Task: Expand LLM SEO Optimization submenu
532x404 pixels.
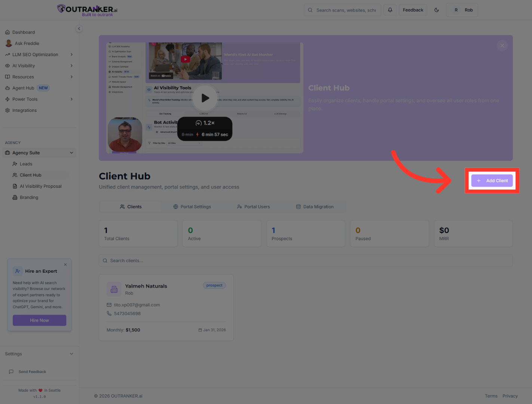Action: (x=71, y=55)
